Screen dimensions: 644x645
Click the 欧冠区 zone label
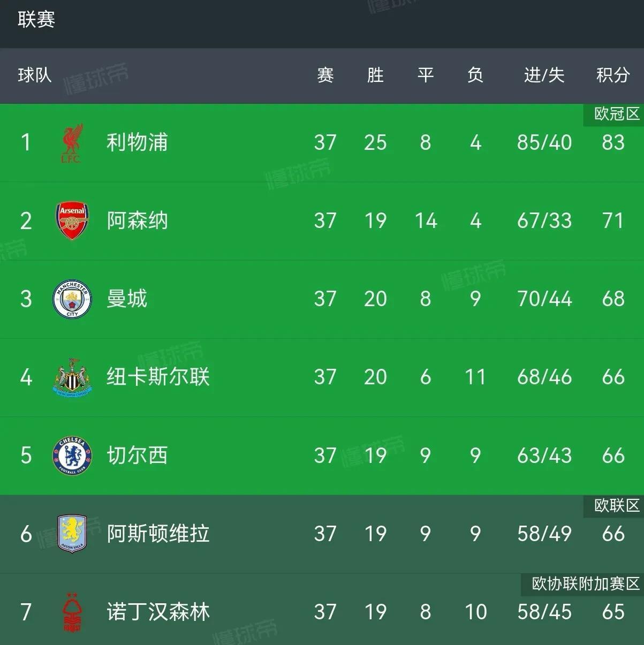(x=617, y=113)
